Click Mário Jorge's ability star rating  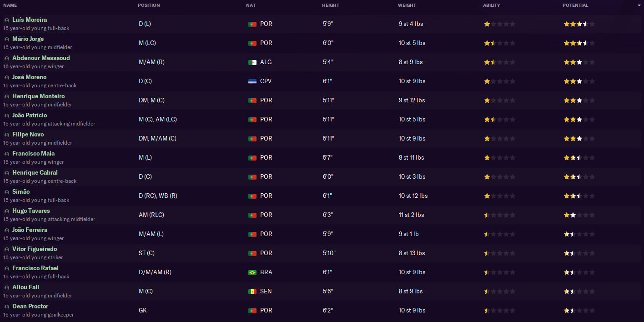tap(499, 43)
